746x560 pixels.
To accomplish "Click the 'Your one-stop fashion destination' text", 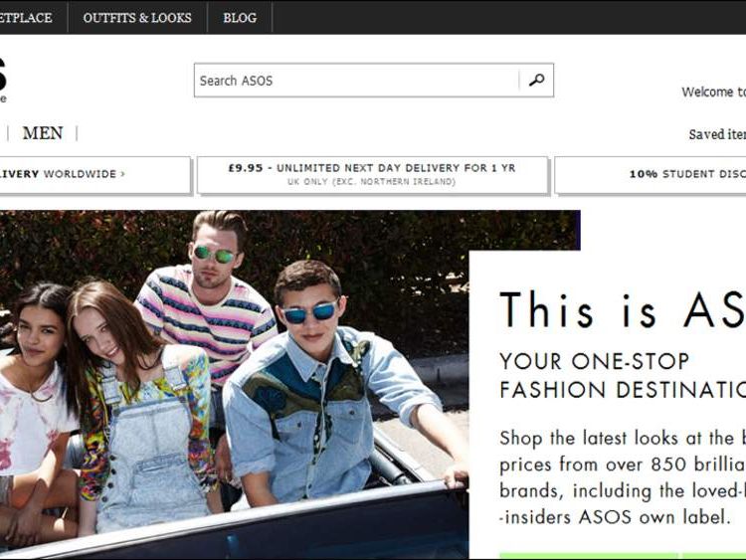I will (x=623, y=375).
